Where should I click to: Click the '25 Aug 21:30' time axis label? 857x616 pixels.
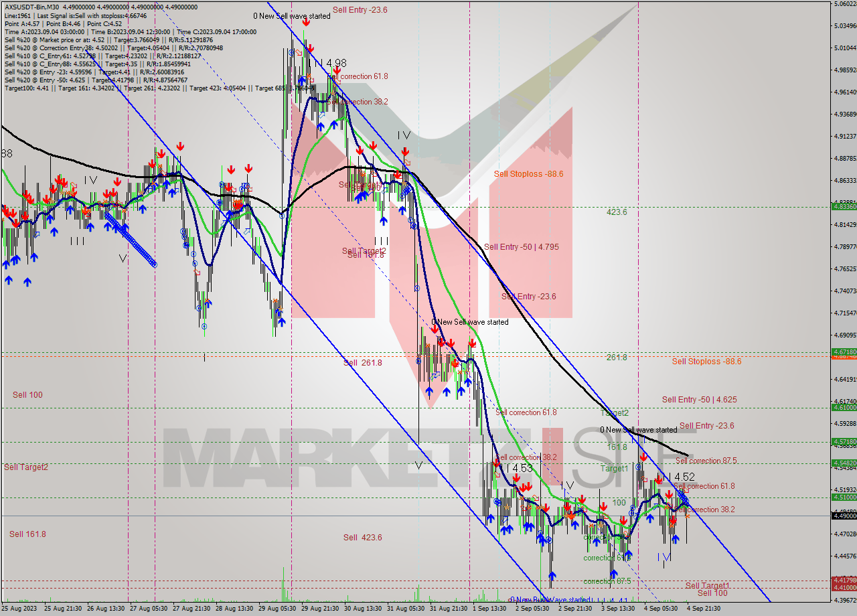[63, 609]
